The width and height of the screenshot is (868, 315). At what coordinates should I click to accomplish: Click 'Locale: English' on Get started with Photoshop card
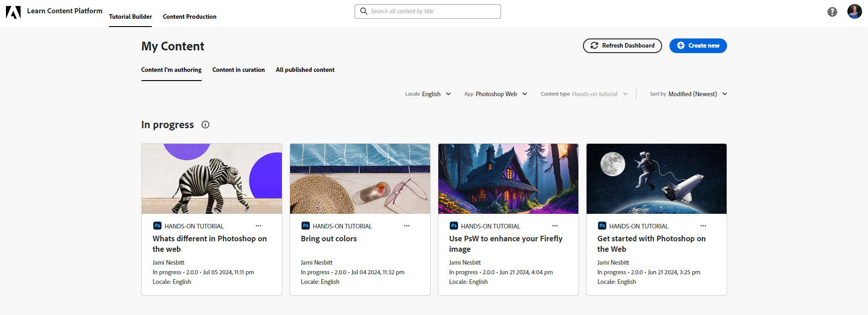tap(616, 282)
